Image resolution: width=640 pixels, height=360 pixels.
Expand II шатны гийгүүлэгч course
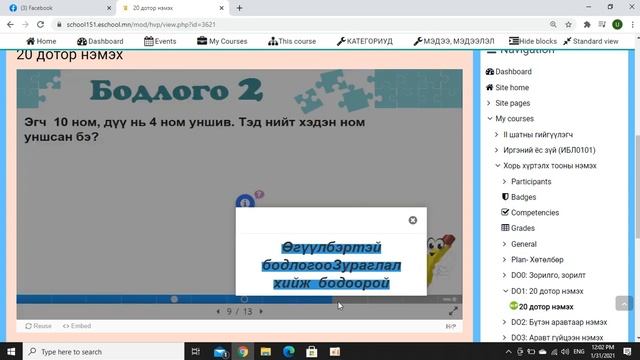pyautogui.click(x=497, y=134)
